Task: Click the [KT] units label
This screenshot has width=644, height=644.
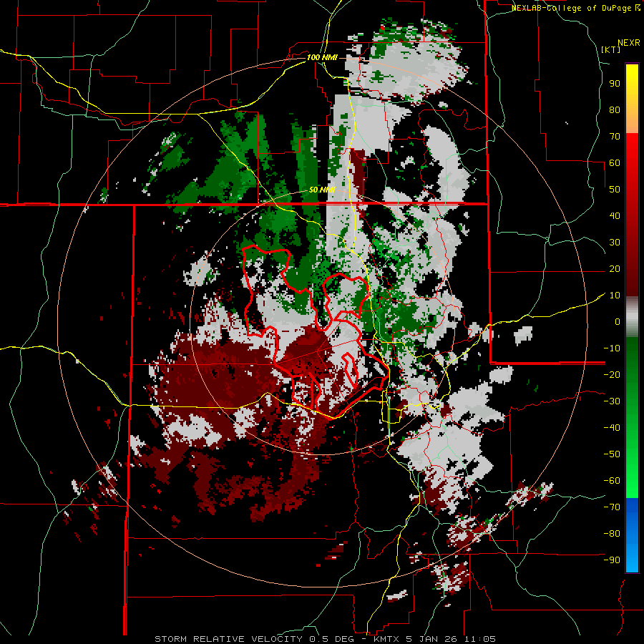Action: click(611, 49)
